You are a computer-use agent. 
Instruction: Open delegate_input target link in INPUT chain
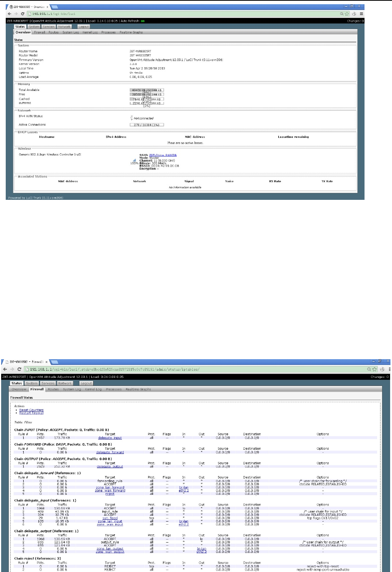click(x=110, y=438)
